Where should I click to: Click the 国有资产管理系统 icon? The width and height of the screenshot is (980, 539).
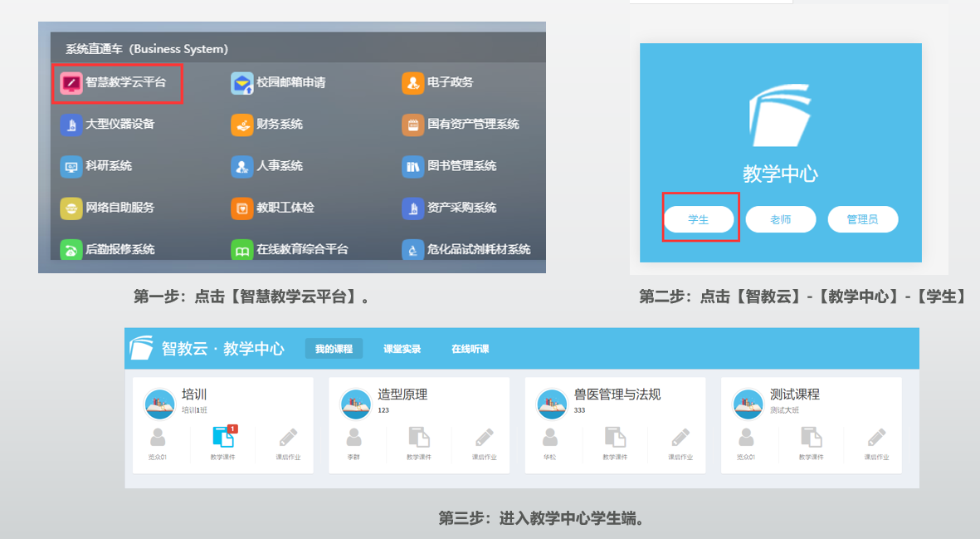tap(412, 125)
